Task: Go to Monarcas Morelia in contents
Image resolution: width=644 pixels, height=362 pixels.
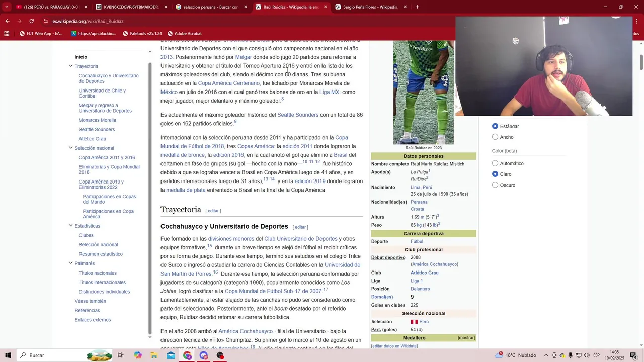Action: click(97, 120)
